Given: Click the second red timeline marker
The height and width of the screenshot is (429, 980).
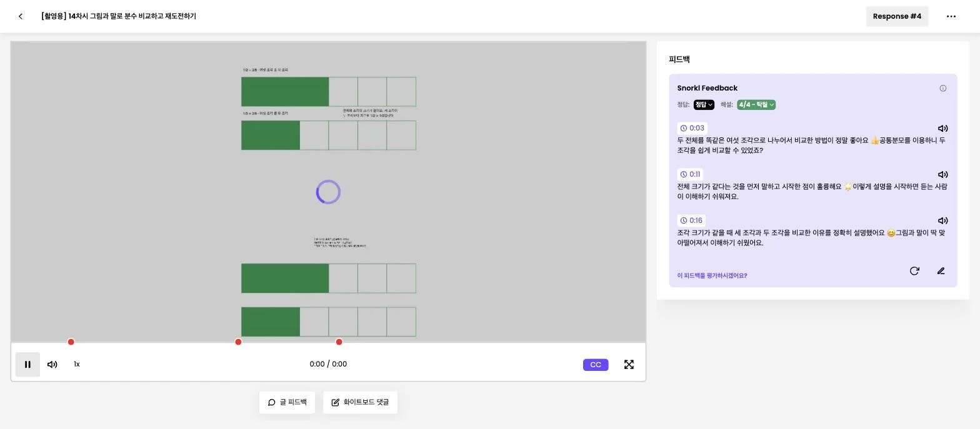Looking at the screenshot, I should point(238,342).
